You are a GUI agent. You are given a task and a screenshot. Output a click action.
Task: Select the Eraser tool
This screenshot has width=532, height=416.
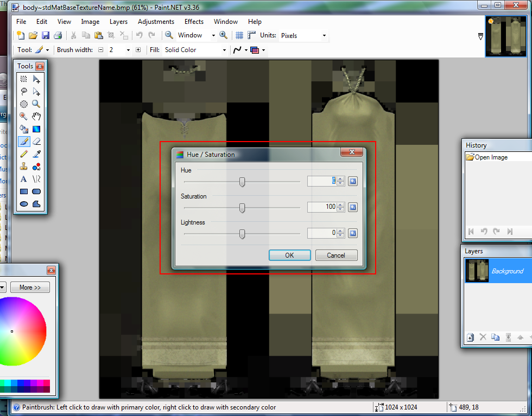click(x=36, y=142)
